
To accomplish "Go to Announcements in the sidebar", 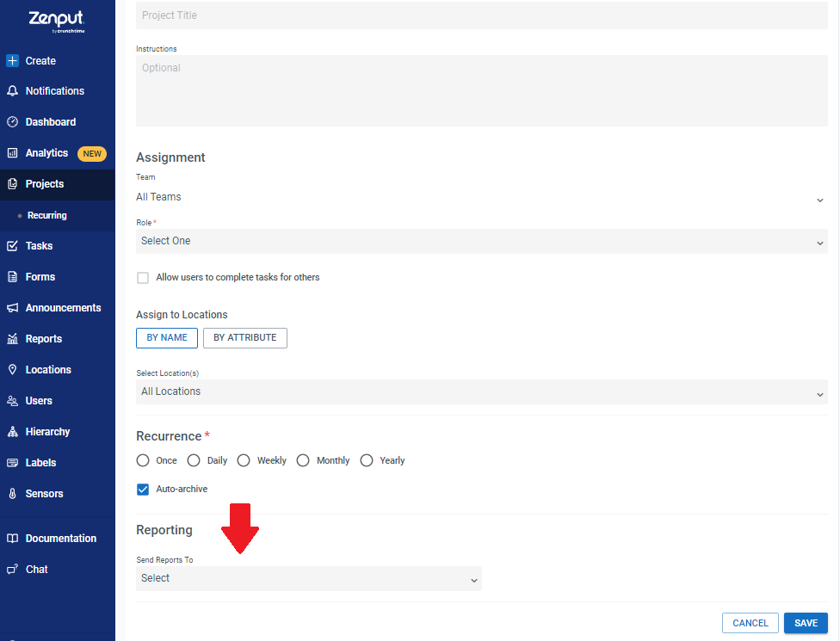I will [x=63, y=308].
